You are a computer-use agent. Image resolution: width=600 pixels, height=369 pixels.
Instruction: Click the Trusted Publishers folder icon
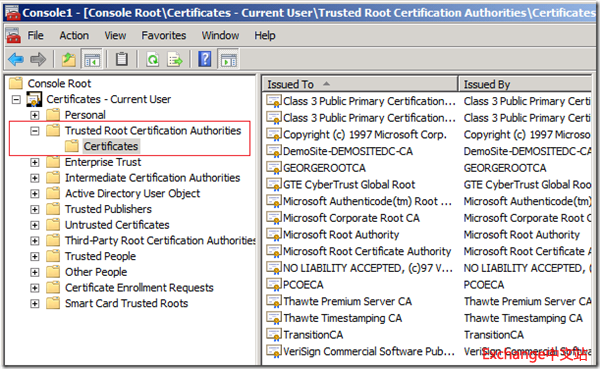point(53,209)
